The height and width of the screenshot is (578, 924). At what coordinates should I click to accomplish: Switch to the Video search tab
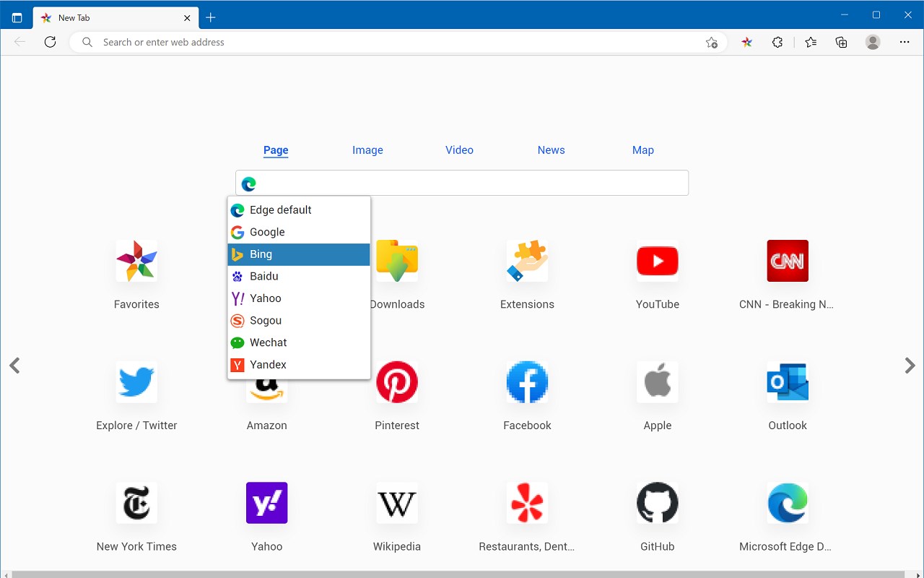459,150
